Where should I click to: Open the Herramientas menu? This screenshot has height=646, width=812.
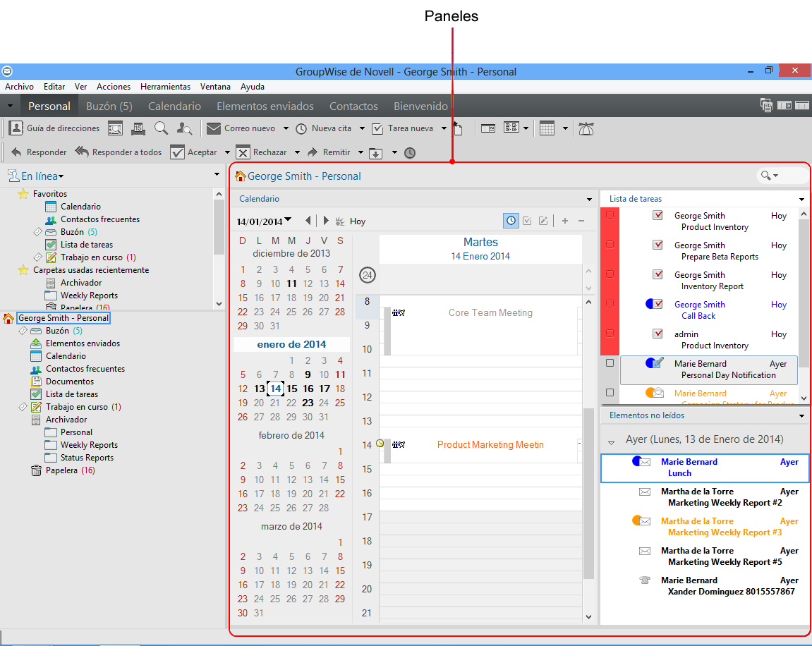165,87
